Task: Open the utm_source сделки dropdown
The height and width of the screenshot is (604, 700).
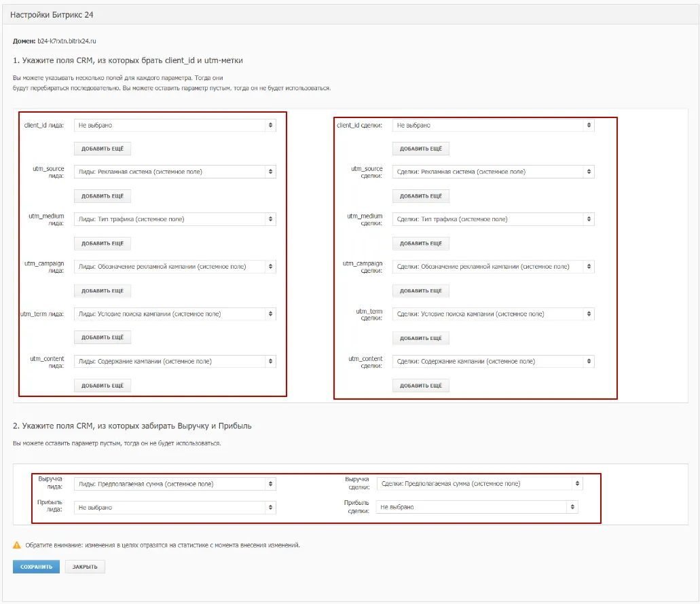Action: tap(494, 172)
